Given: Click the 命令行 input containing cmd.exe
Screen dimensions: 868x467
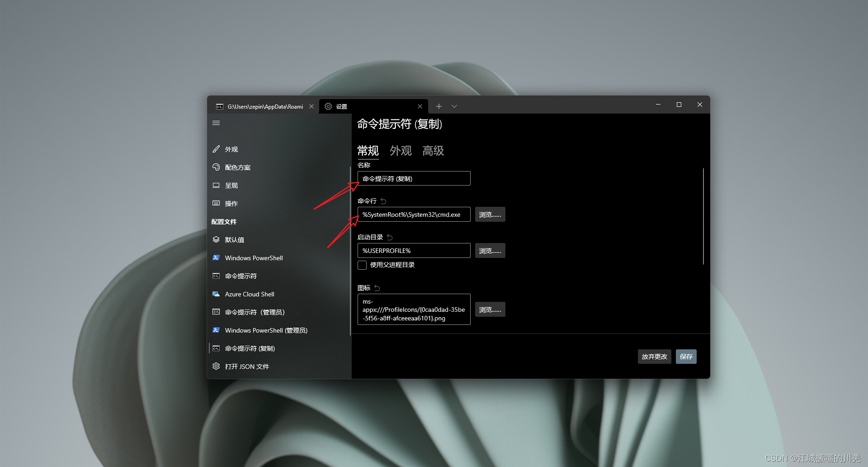Looking at the screenshot, I should point(414,214).
